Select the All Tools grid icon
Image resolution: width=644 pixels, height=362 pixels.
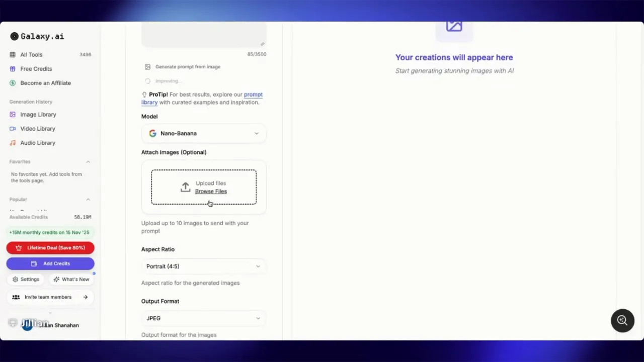pyautogui.click(x=12, y=54)
